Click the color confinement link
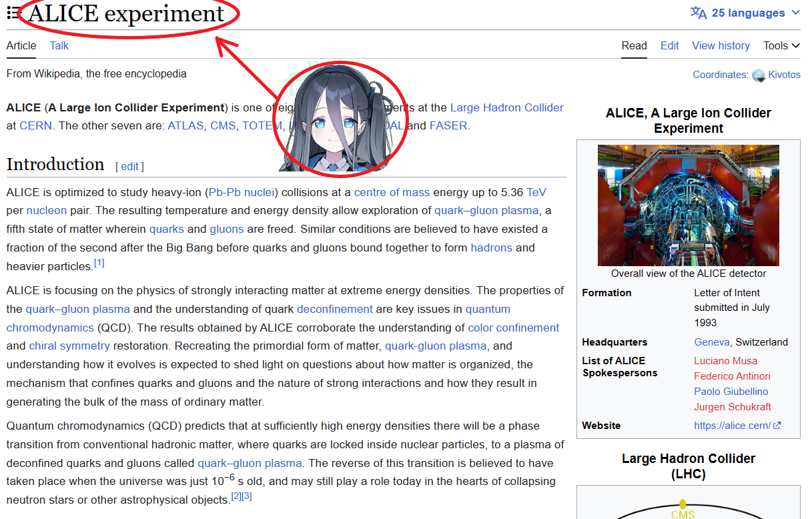 click(x=514, y=328)
